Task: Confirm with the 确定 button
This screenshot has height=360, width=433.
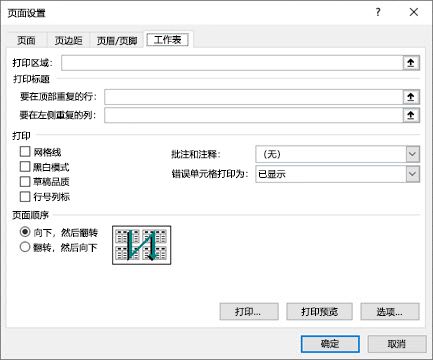Action: click(x=330, y=344)
